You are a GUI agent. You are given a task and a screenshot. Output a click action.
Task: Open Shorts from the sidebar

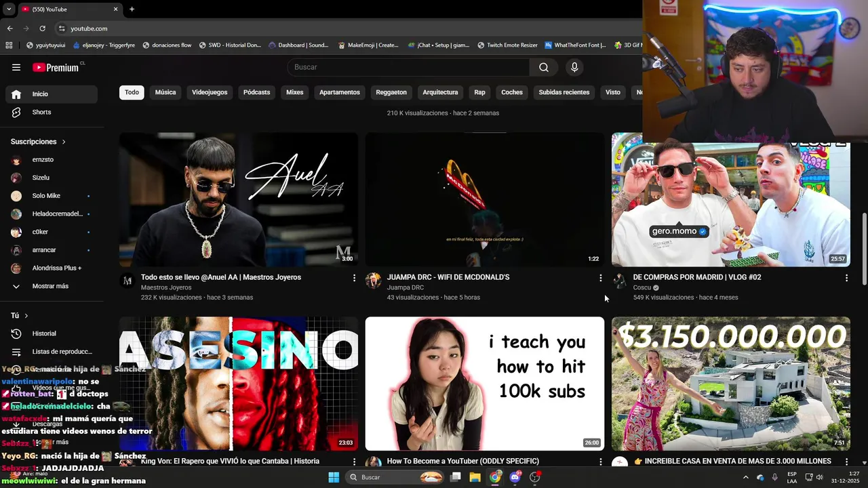click(x=52, y=112)
